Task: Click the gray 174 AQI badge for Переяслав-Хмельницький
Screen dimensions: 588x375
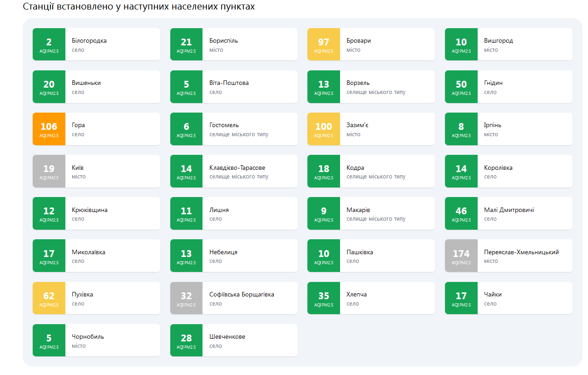Action: tap(461, 256)
